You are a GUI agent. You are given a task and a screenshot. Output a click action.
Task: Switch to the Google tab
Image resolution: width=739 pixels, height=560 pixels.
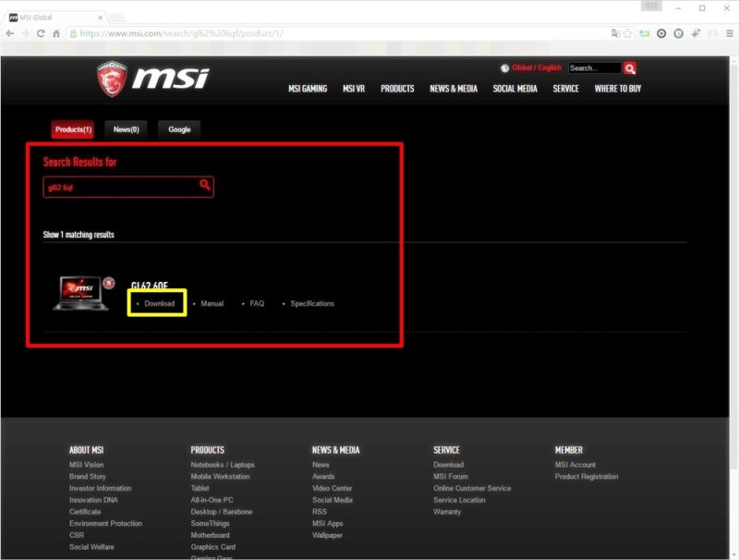[179, 129]
